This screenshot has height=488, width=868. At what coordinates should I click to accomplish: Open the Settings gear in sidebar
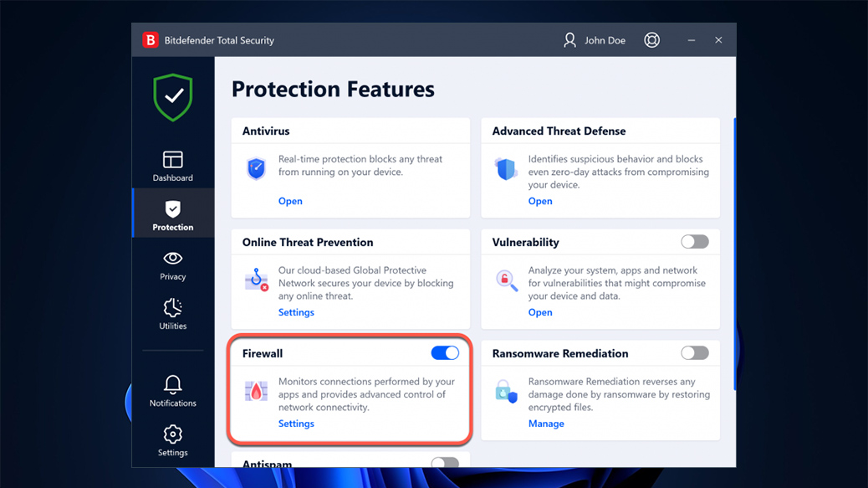[173, 440]
